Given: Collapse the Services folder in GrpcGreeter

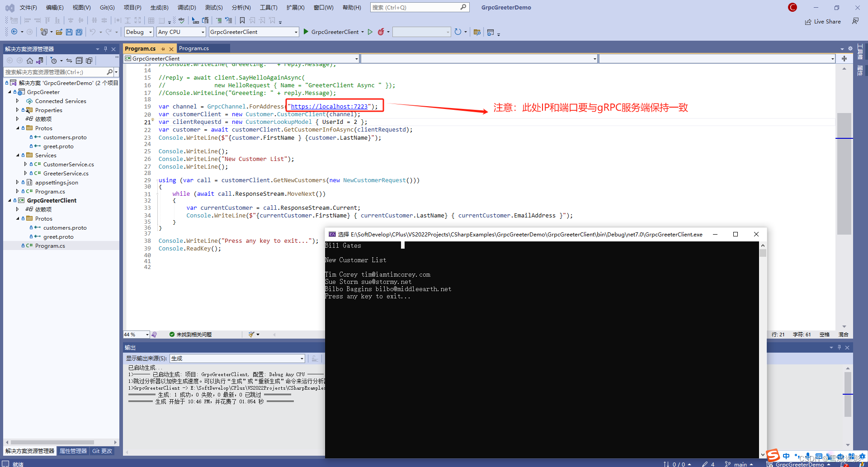Looking at the screenshot, I should pyautogui.click(x=18, y=155).
